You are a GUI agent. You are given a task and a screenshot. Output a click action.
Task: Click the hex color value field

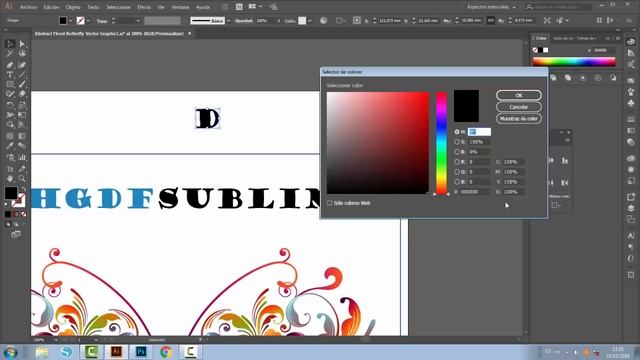pos(475,192)
